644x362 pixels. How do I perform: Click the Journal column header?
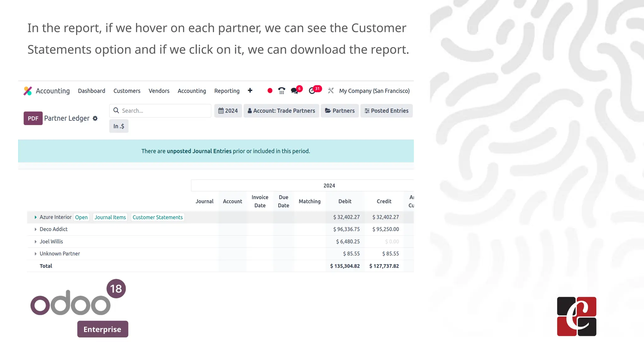204,201
